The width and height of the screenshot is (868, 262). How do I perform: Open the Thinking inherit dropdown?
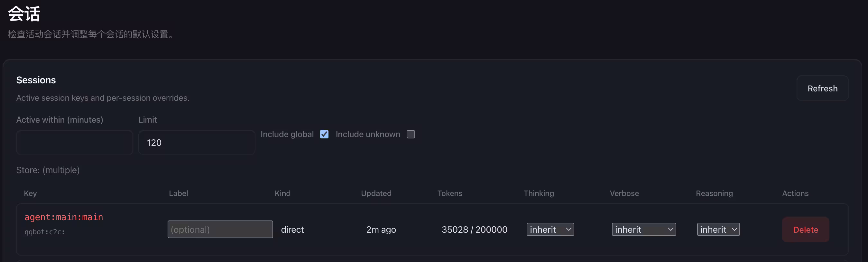click(550, 229)
